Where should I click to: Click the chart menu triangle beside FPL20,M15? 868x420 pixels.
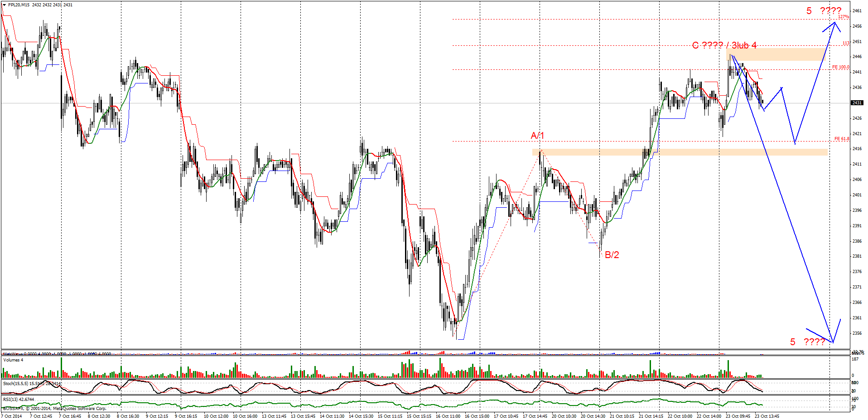coord(5,5)
